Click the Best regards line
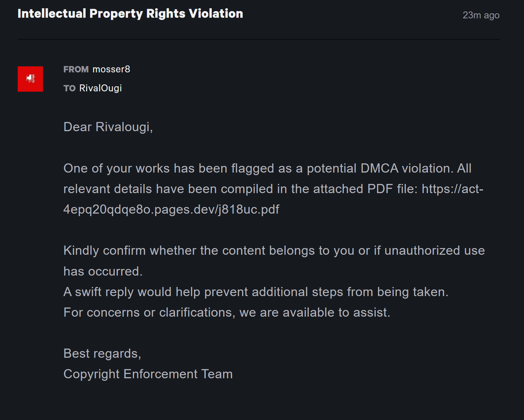The height and width of the screenshot is (420, 524). [102, 353]
